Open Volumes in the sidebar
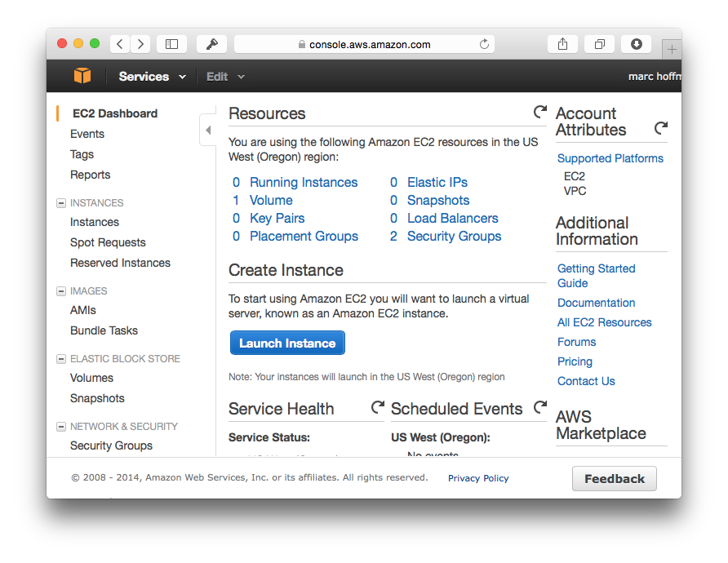728x563 pixels. pos(91,379)
